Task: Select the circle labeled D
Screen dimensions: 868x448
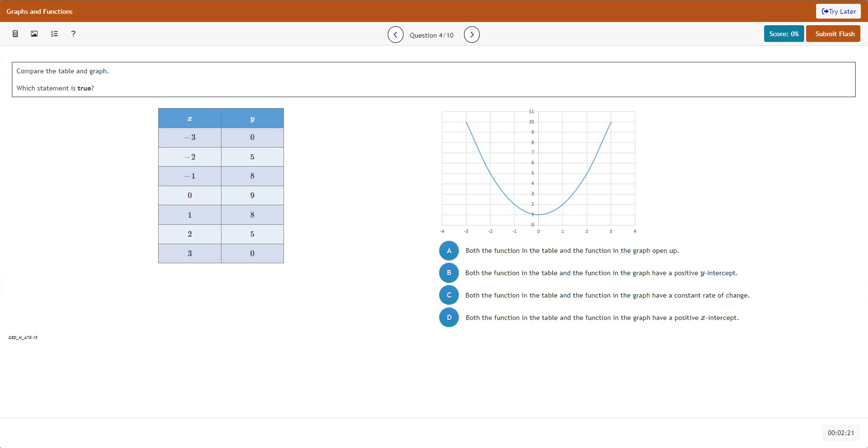Action: click(x=449, y=318)
